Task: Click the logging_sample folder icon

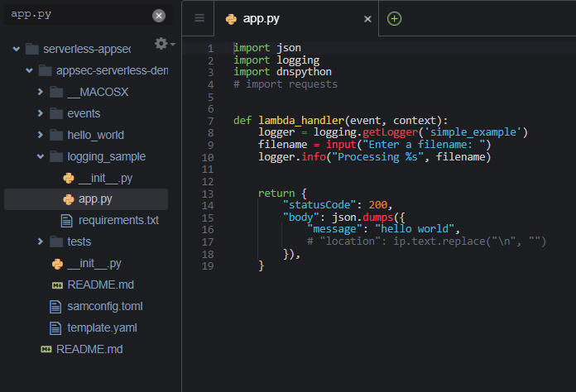Action: pos(56,156)
